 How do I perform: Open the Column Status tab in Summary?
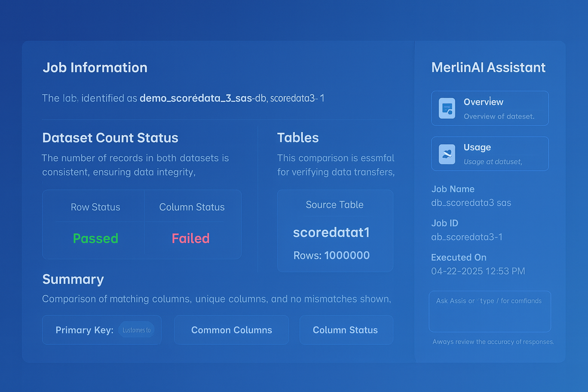click(x=345, y=330)
